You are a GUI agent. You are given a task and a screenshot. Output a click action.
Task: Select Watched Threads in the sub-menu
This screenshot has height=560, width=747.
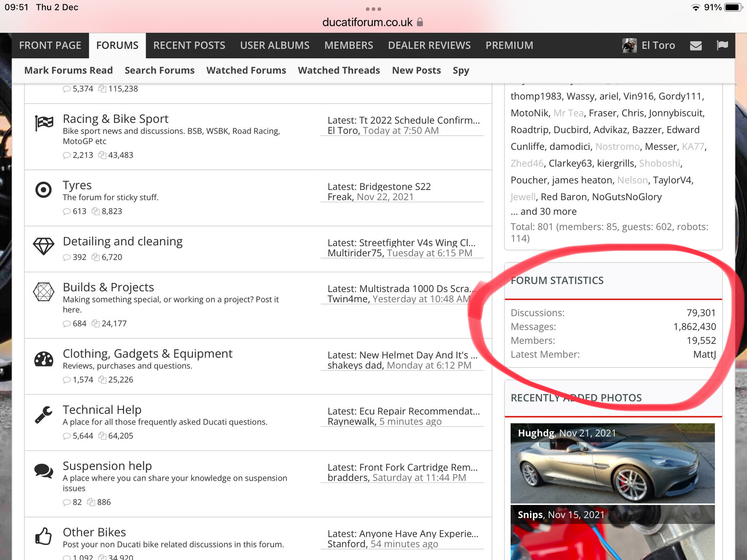339,70
